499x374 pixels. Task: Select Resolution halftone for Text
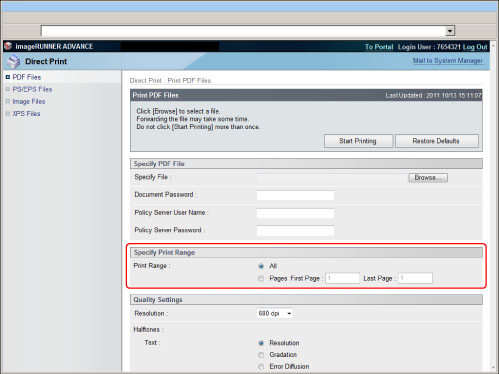[261, 343]
